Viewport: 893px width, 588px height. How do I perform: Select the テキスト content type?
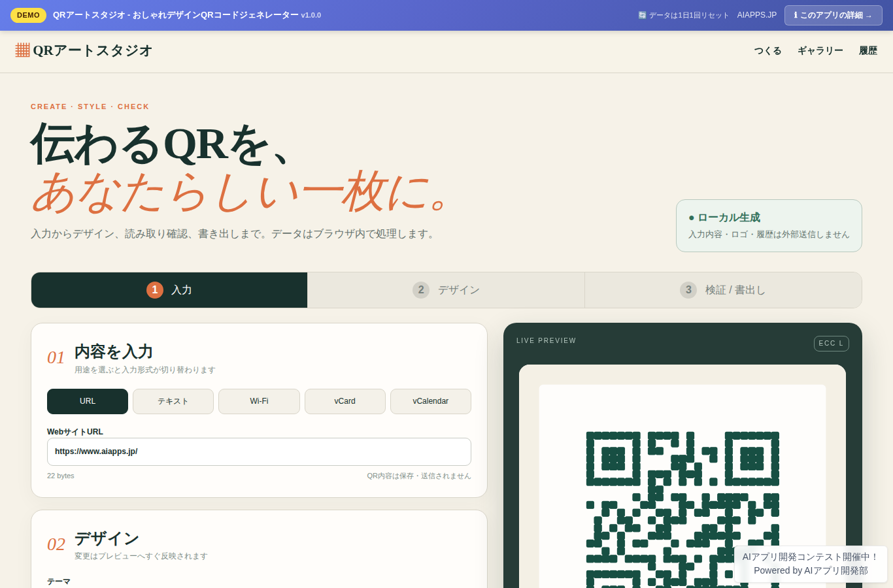[173, 401]
